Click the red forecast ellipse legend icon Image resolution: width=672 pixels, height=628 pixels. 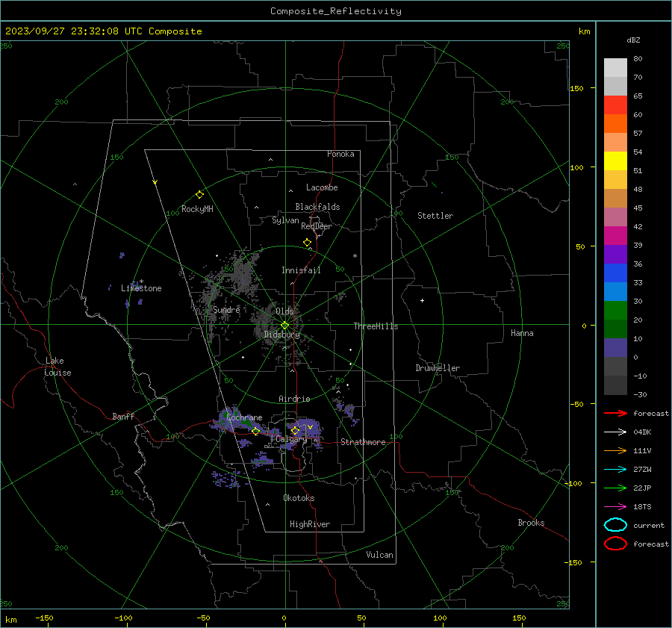(x=615, y=543)
